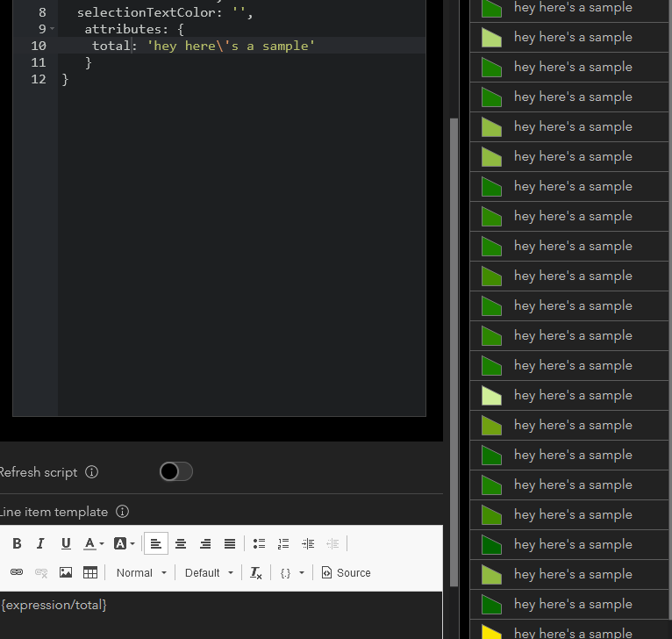Align text left
Viewport: 672px width, 639px height.
point(156,543)
